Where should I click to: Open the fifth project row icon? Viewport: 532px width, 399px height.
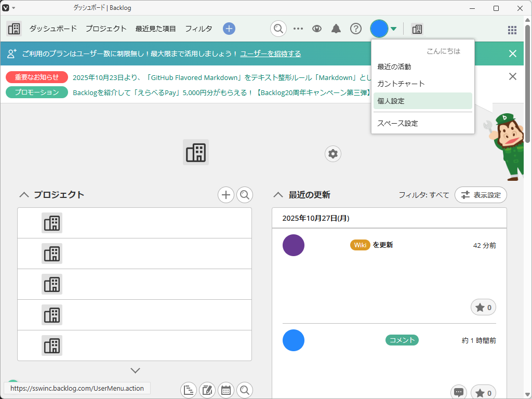point(52,345)
